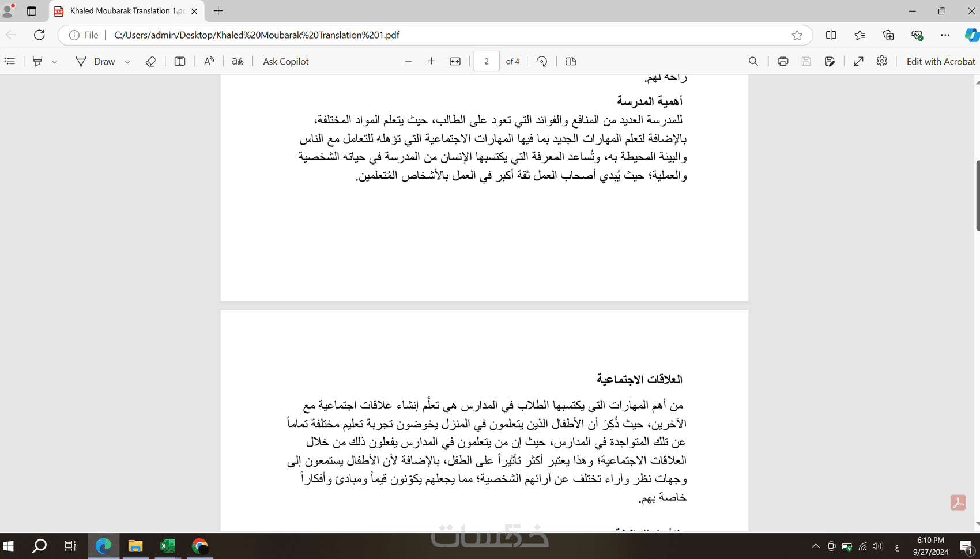
Task: Open the volume control
Action: click(877, 546)
